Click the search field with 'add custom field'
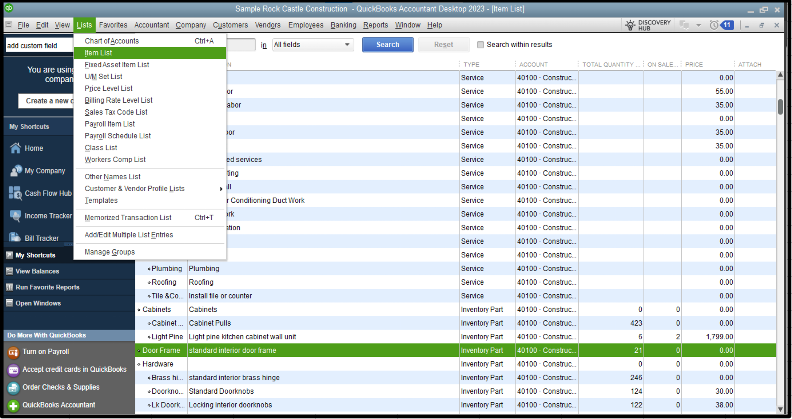 pyautogui.click(x=39, y=45)
